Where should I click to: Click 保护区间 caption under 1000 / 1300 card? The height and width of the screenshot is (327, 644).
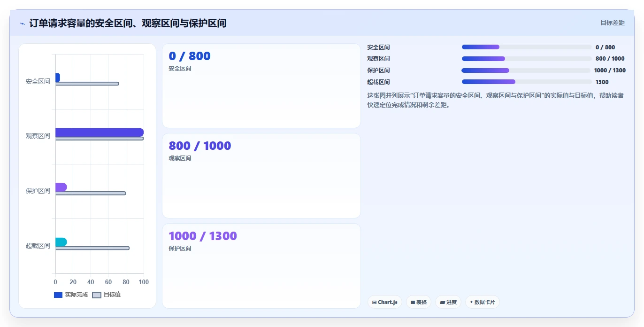[180, 249]
